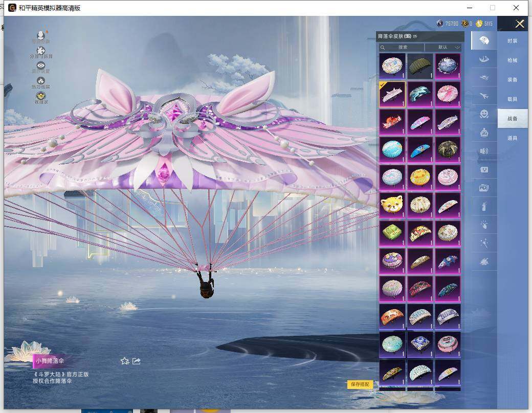Click the info icon beside 降落伞皮肤 (96)
532x413 pixels.
415,36
